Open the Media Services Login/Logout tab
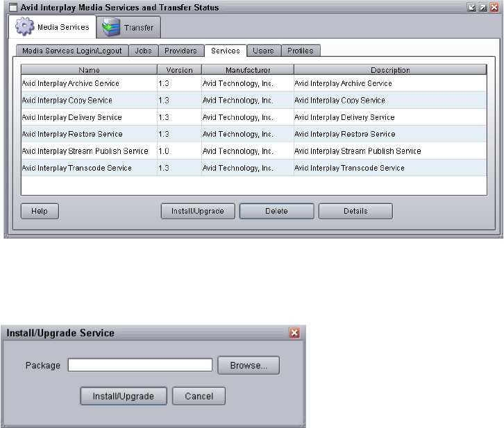 pyautogui.click(x=72, y=51)
